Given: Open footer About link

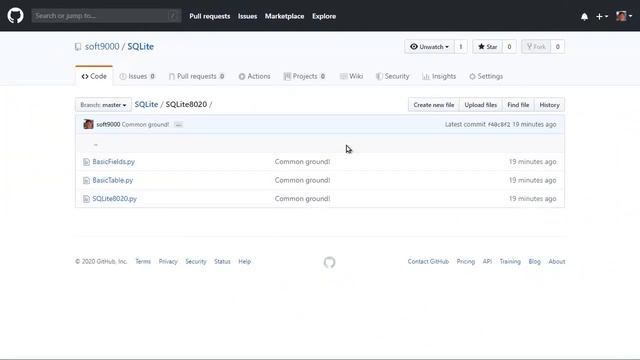Looking at the screenshot, I should pos(557,262).
